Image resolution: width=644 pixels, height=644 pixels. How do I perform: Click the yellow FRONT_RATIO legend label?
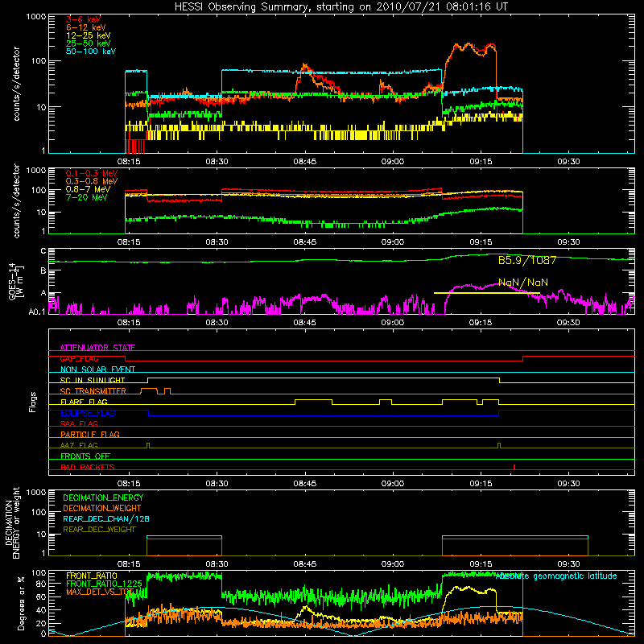click(92, 576)
